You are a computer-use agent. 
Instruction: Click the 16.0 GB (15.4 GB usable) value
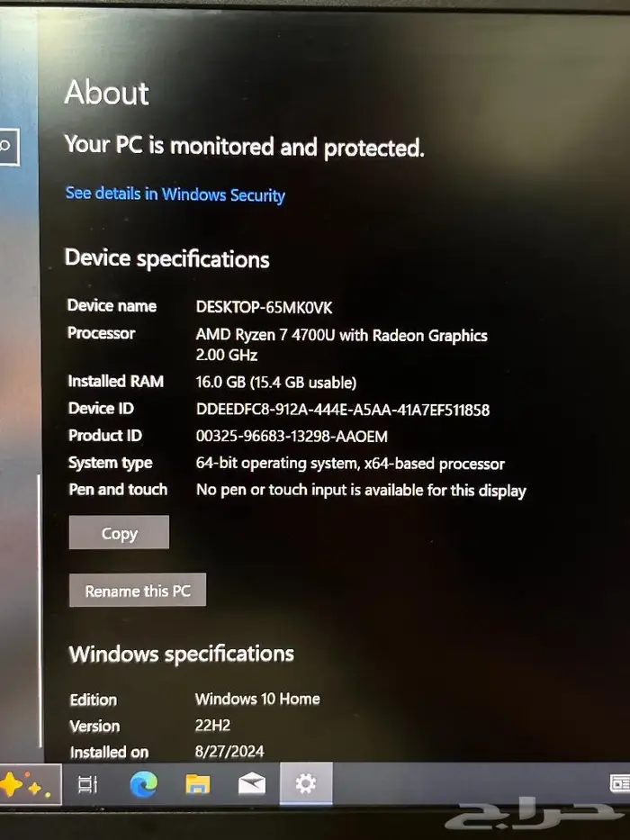point(276,383)
